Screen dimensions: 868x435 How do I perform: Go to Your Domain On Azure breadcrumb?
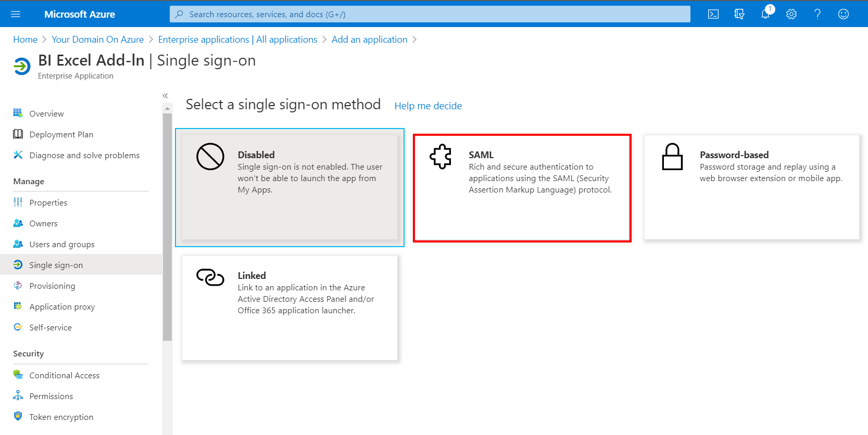click(98, 40)
